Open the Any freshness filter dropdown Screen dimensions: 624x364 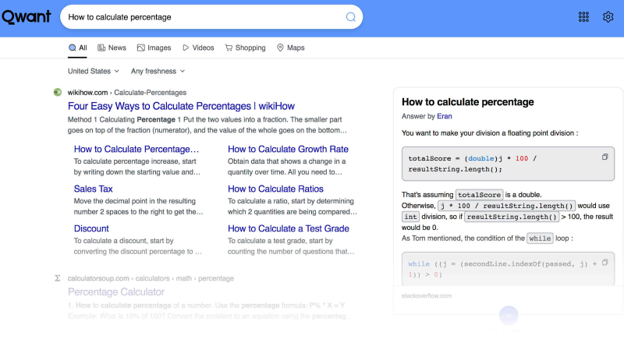pos(158,71)
